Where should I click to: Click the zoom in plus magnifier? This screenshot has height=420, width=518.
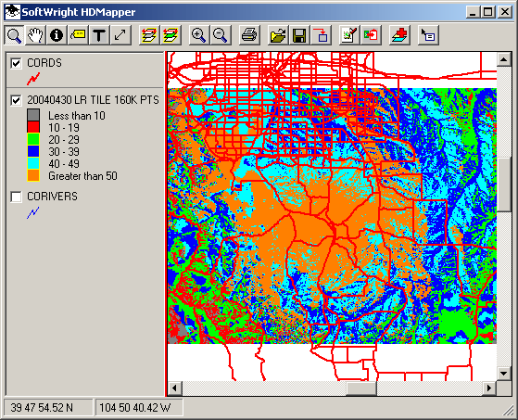tap(198, 35)
